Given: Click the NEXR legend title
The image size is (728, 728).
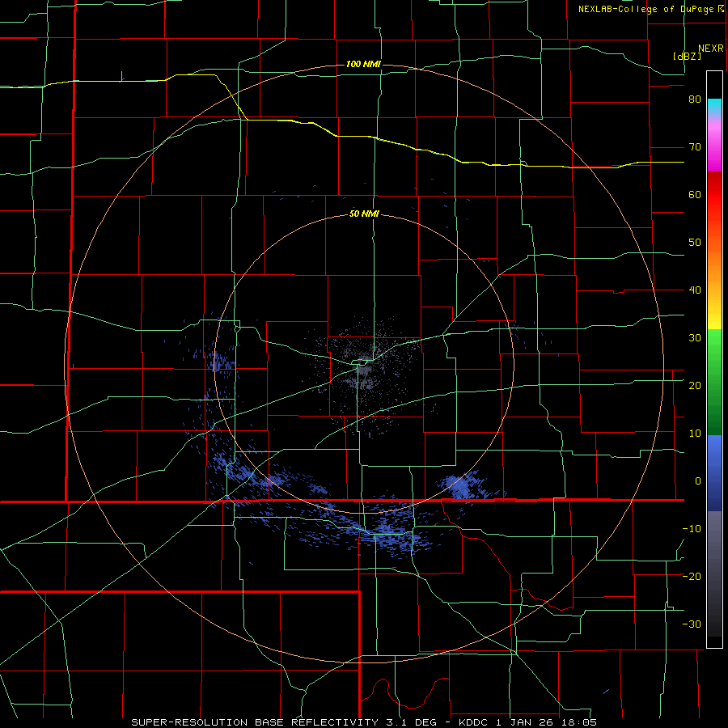Looking at the screenshot, I should (711, 49).
